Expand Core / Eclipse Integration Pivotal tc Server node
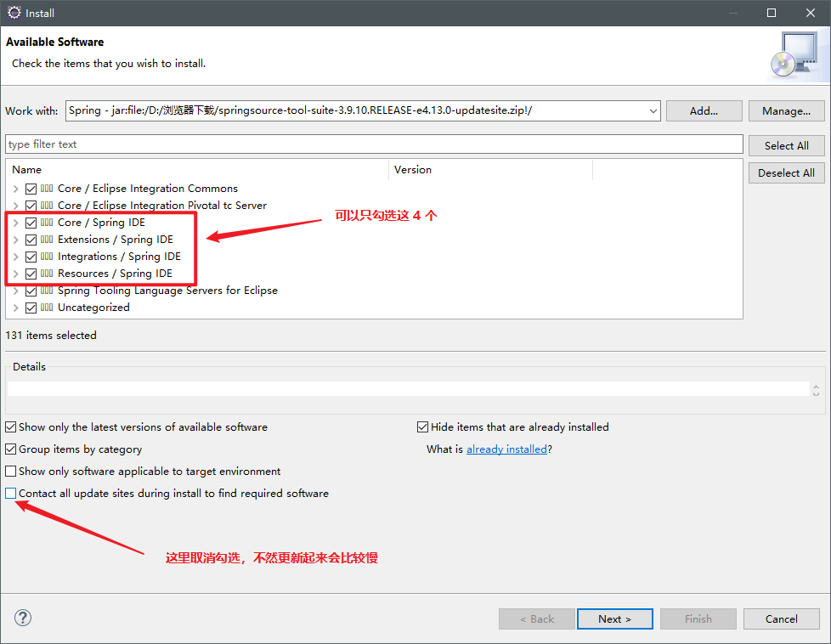This screenshot has width=831, height=644. click(x=16, y=206)
